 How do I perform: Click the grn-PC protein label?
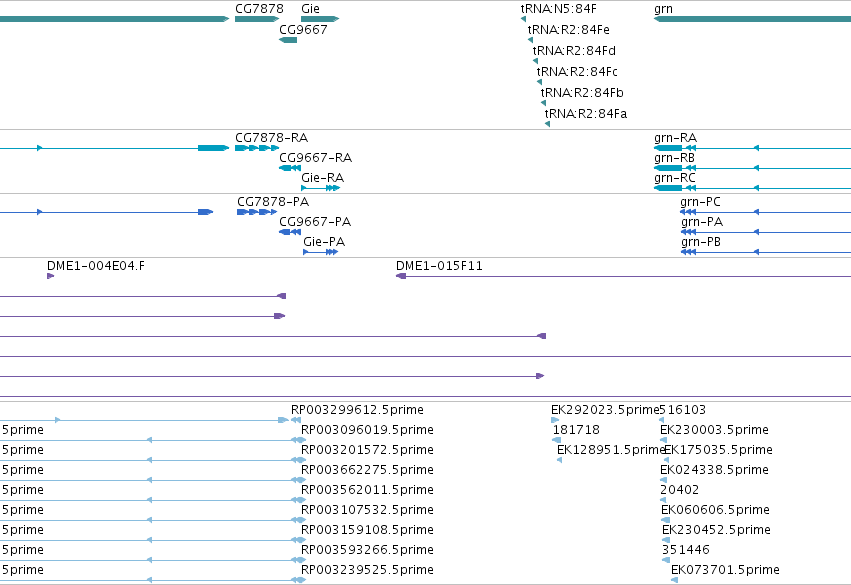[700, 202]
